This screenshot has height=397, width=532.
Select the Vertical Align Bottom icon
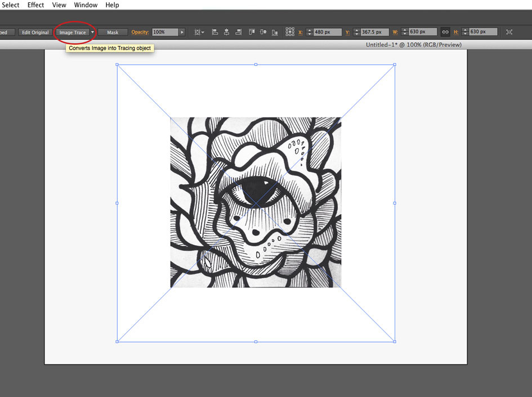point(274,32)
